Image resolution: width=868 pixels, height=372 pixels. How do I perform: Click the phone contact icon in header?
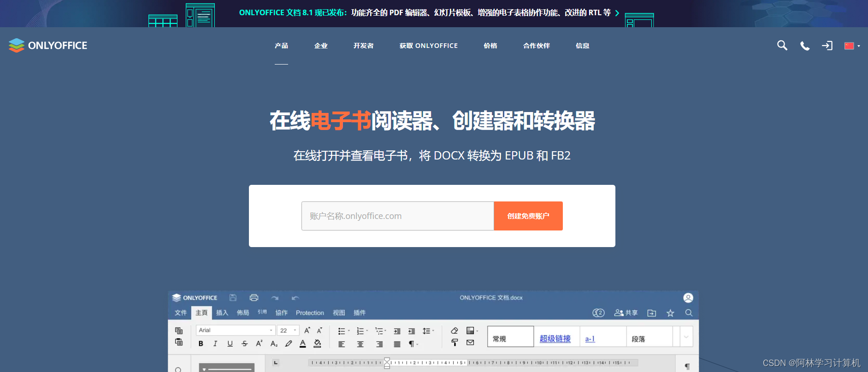pos(805,46)
